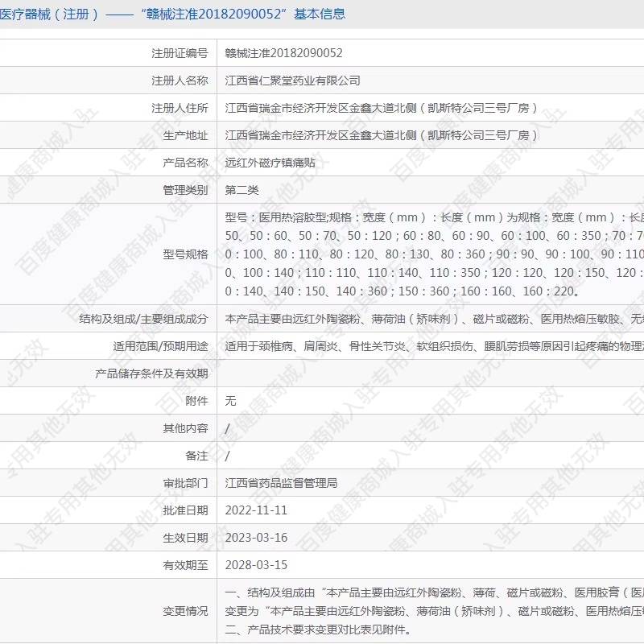The height and width of the screenshot is (644, 644).
Task: Select the "审批部门" row label
Action: point(185,483)
